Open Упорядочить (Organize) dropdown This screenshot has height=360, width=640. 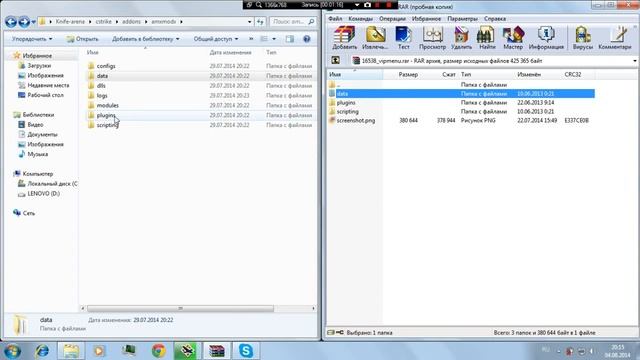32,39
